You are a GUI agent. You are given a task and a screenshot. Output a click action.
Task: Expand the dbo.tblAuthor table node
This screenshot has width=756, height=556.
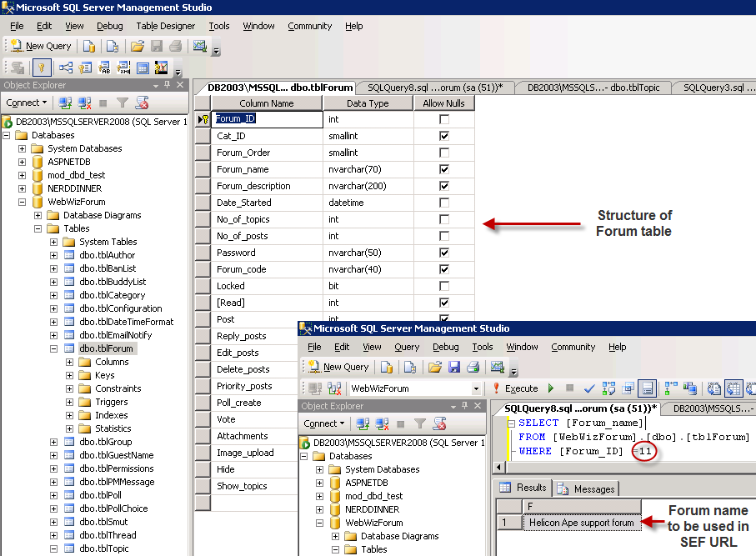[54, 255]
